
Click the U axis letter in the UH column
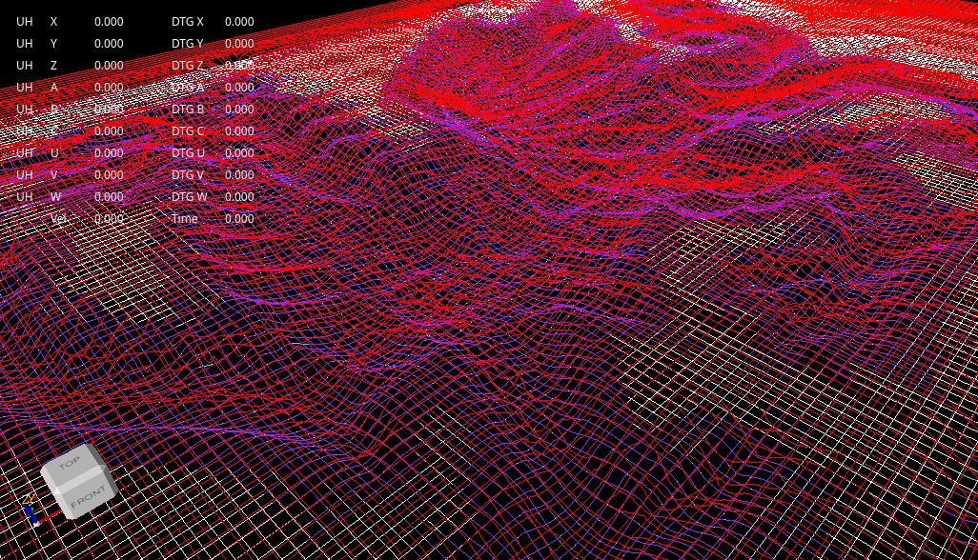[55, 153]
